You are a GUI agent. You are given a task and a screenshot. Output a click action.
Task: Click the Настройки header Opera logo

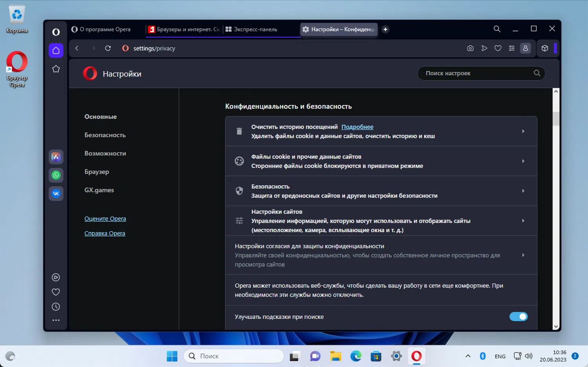[x=90, y=73]
